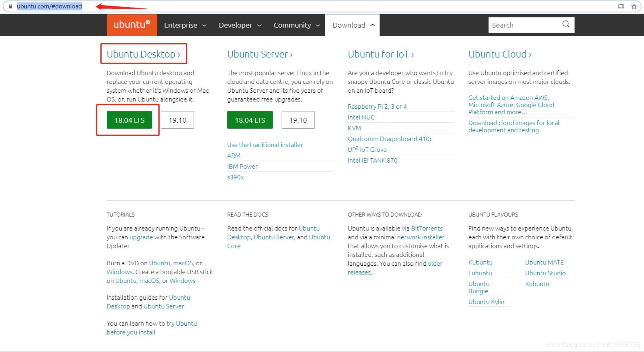Open Get started on Amazon AWS link
The width and height of the screenshot is (644, 352).
point(511,105)
